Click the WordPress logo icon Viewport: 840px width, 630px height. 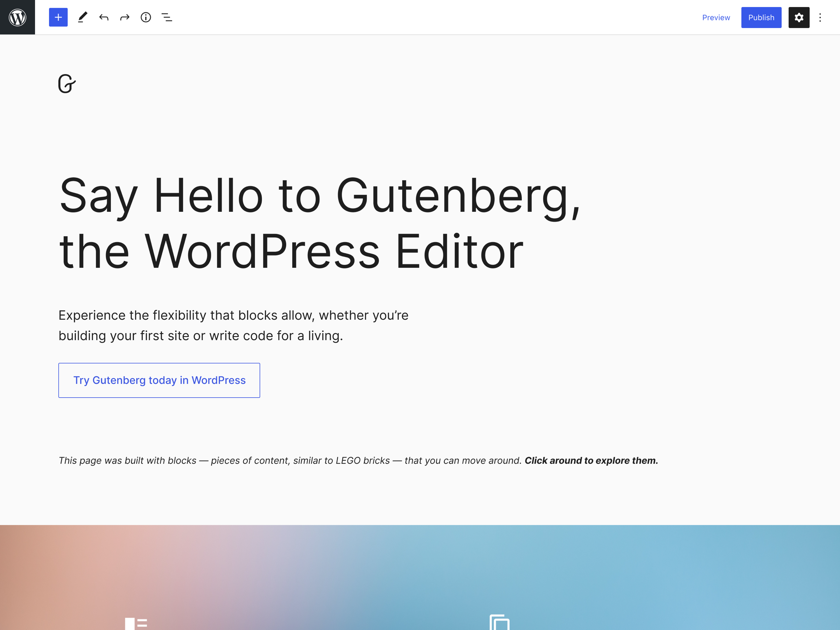[18, 16]
